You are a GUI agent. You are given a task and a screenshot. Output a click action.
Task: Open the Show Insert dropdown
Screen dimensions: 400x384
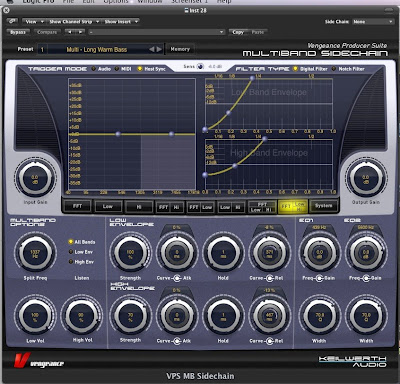pos(120,22)
